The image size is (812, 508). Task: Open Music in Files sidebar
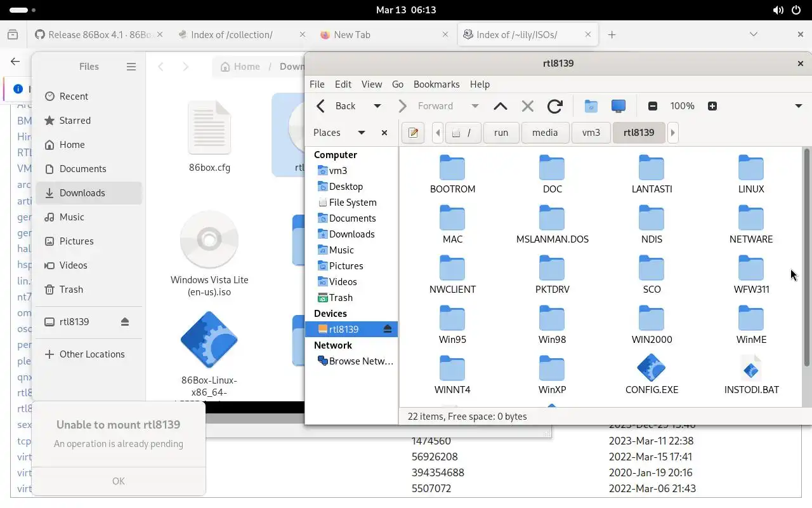click(89, 217)
